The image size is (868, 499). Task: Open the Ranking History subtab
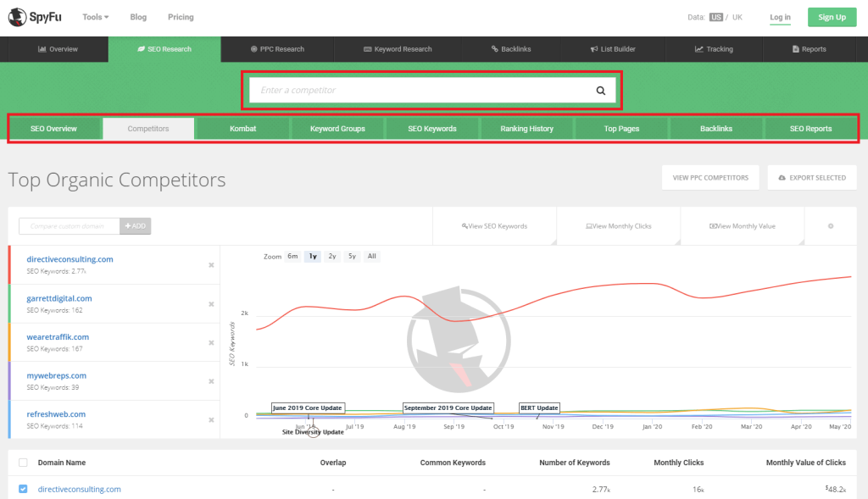pyautogui.click(x=527, y=129)
